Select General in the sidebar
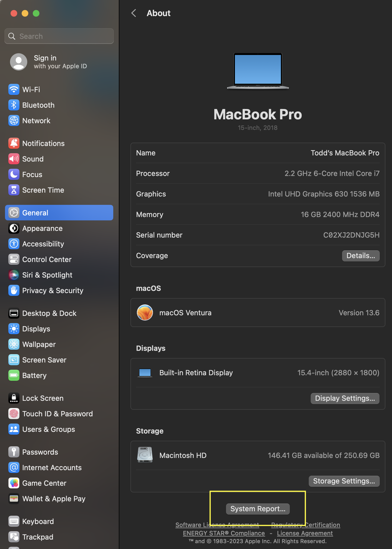This screenshot has height=549, width=392. (59, 213)
